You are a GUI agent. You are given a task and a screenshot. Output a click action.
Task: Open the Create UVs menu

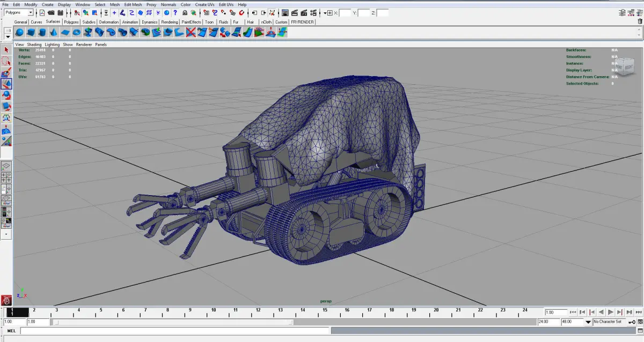pyautogui.click(x=204, y=4)
